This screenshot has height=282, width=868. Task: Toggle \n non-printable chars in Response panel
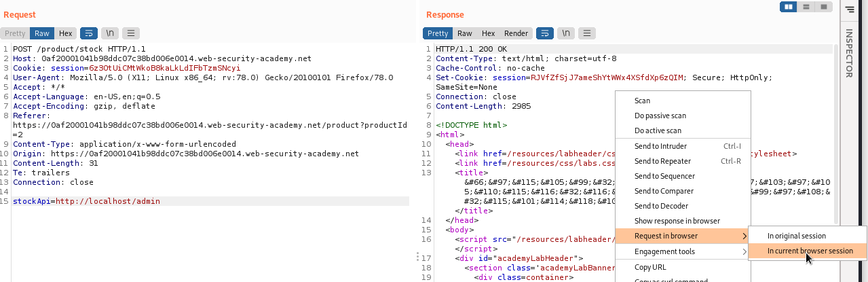coord(566,33)
